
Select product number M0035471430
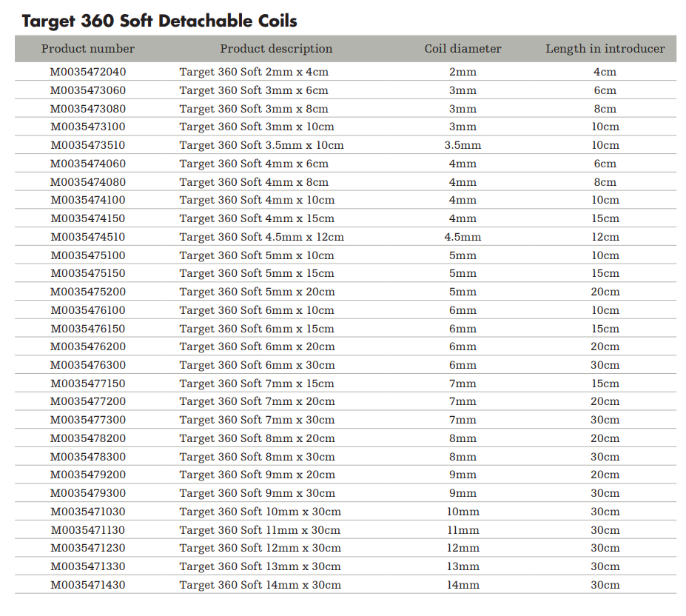(x=88, y=585)
